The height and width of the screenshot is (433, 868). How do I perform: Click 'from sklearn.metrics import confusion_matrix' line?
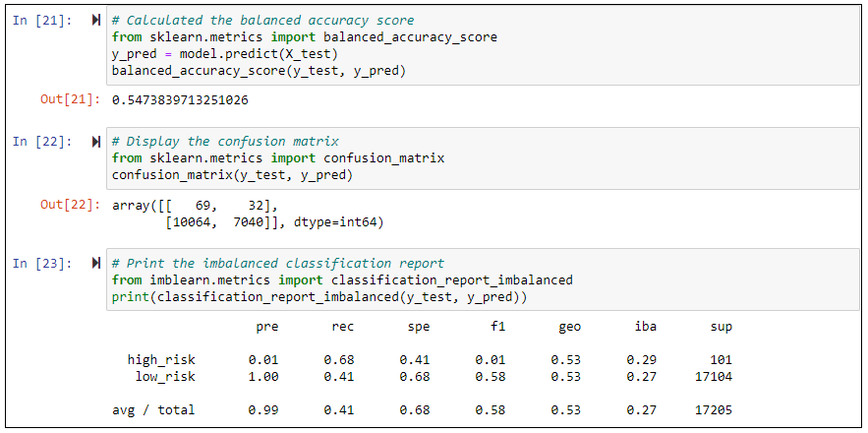[x=278, y=158]
